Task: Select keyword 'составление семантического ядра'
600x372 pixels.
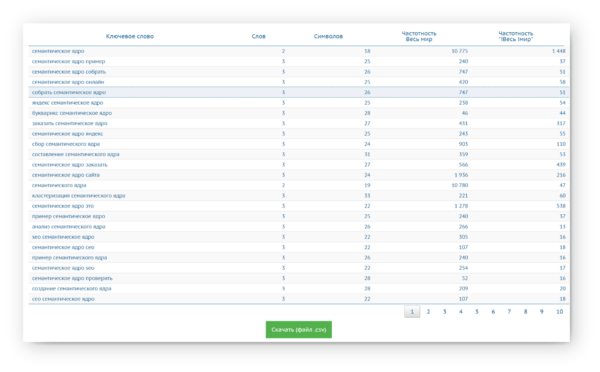Action: pyautogui.click(x=75, y=154)
